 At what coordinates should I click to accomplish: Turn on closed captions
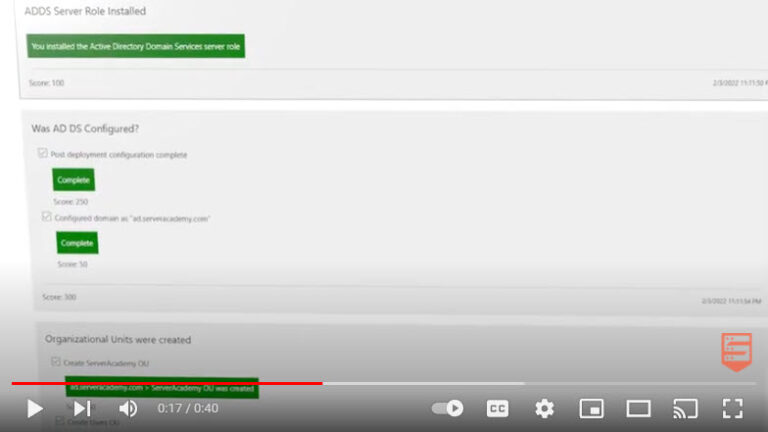[497, 408]
